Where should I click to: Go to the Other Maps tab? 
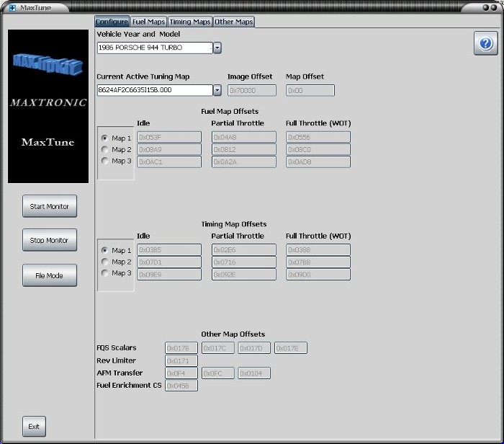click(x=234, y=22)
